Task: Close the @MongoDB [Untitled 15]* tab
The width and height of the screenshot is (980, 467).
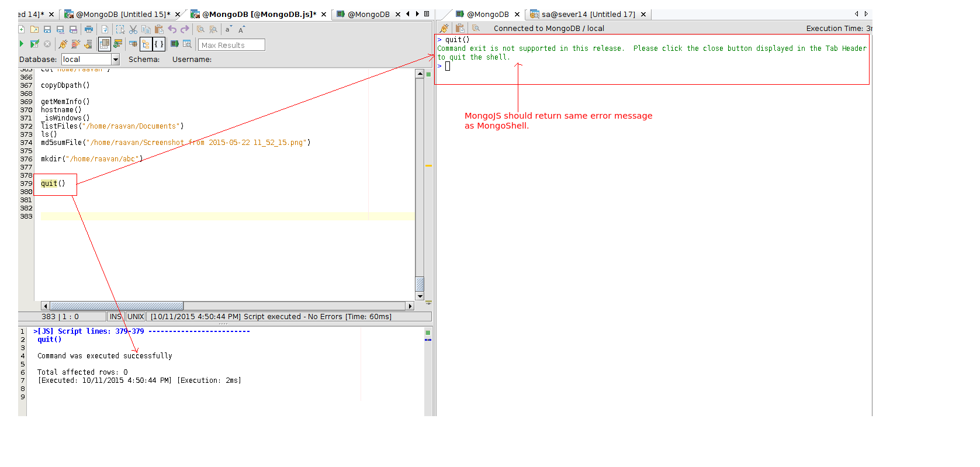Action: point(178,15)
